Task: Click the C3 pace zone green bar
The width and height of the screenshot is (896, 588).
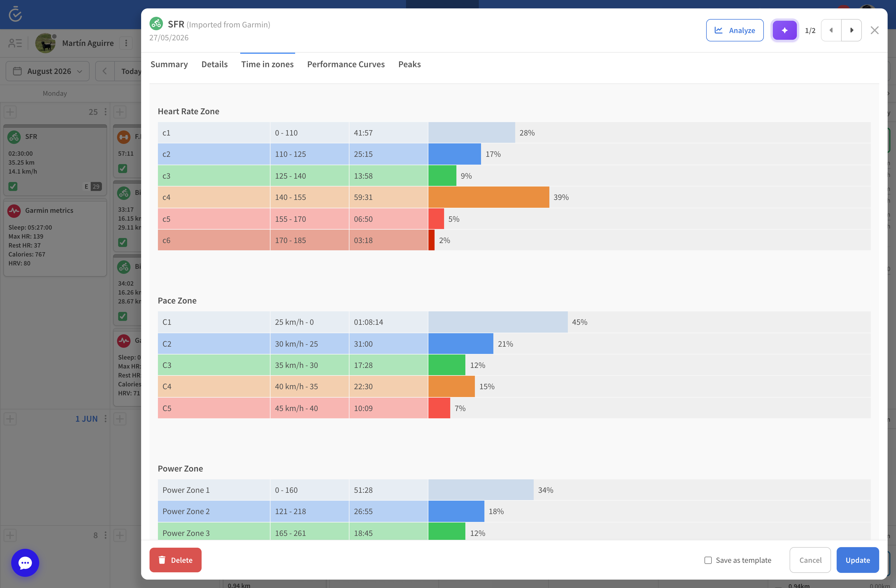Action: point(447,365)
